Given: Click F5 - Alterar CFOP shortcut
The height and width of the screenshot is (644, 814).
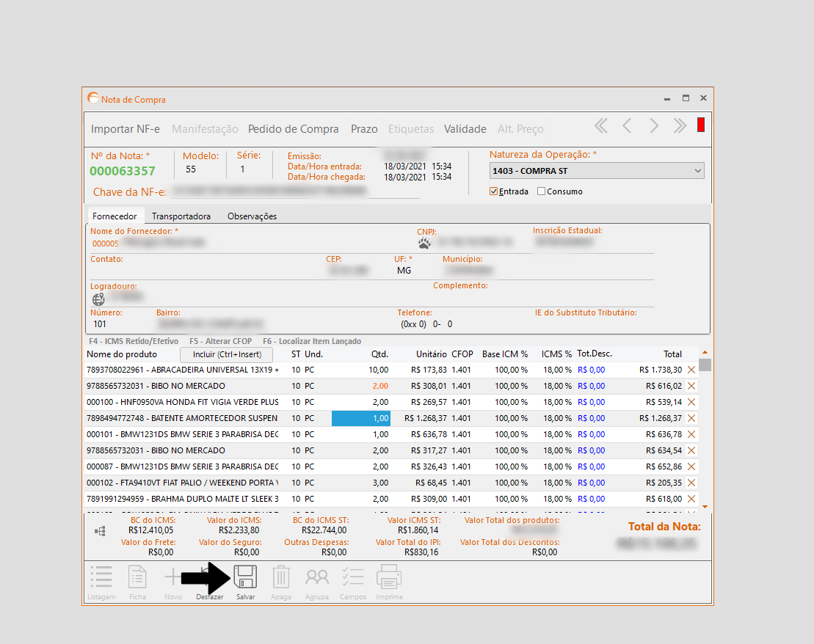Looking at the screenshot, I should click(221, 341).
